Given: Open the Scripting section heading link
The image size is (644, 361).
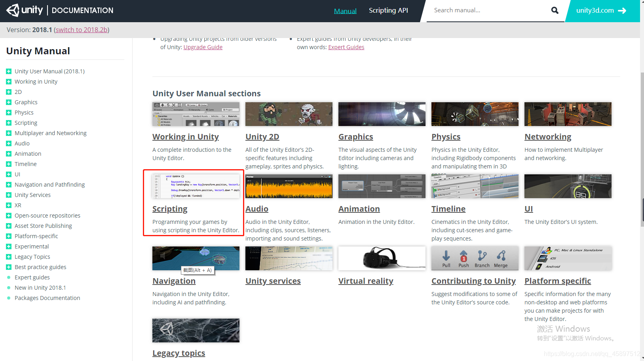Looking at the screenshot, I should click(x=170, y=209).
